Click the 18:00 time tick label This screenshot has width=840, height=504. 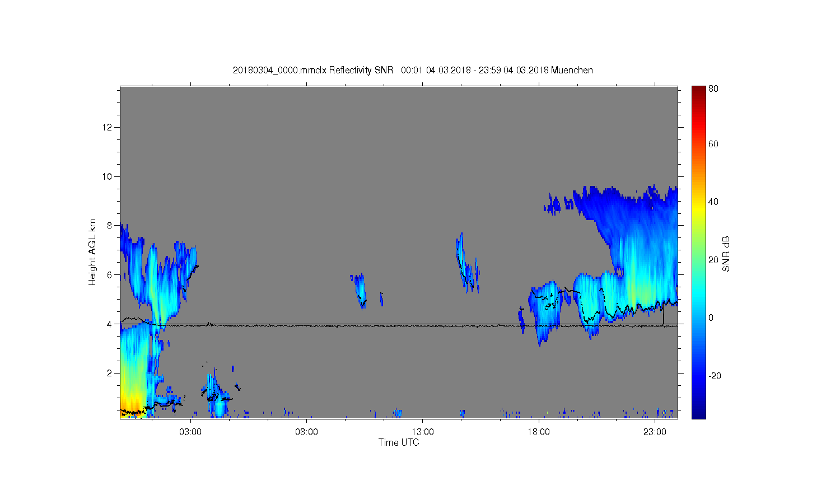pyautogui.click(x=539, y=432)
